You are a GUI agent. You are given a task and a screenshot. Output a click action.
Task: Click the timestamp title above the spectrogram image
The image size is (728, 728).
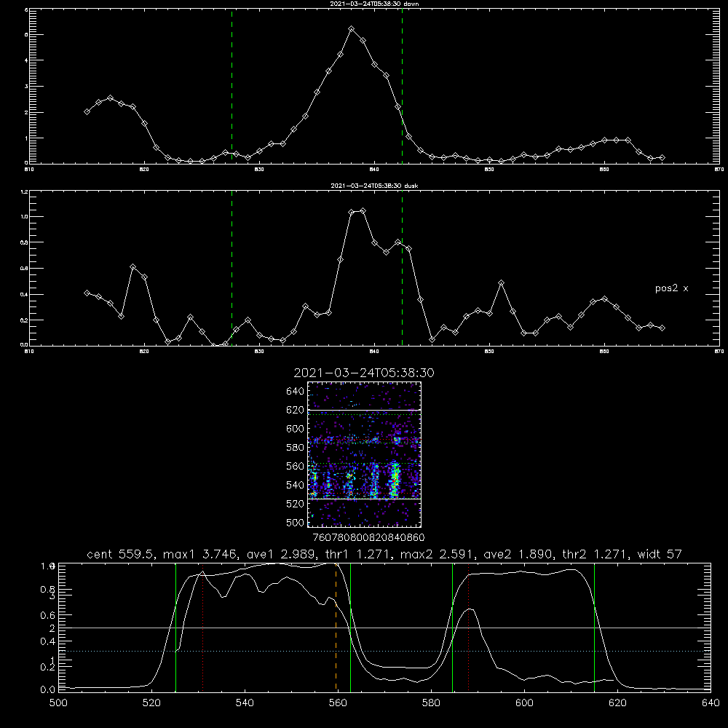pyautogui.click(x=364, y=373)
